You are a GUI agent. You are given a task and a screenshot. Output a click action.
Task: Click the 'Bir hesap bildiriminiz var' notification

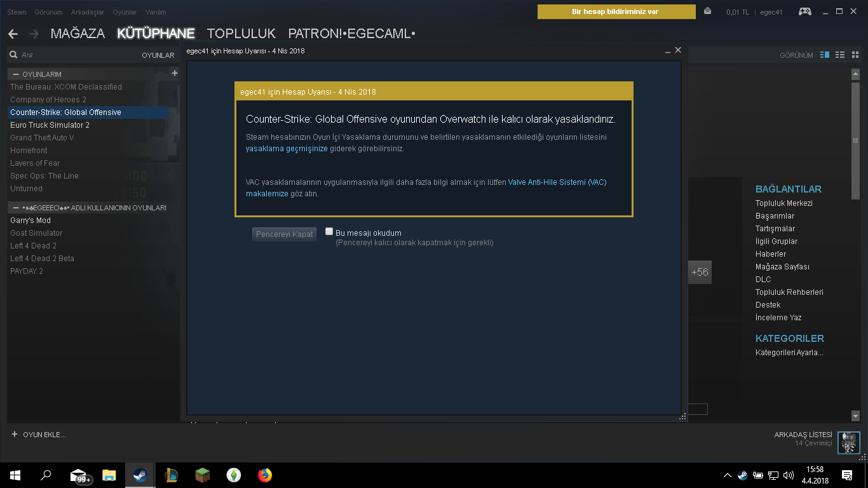[x=616, y=12]
